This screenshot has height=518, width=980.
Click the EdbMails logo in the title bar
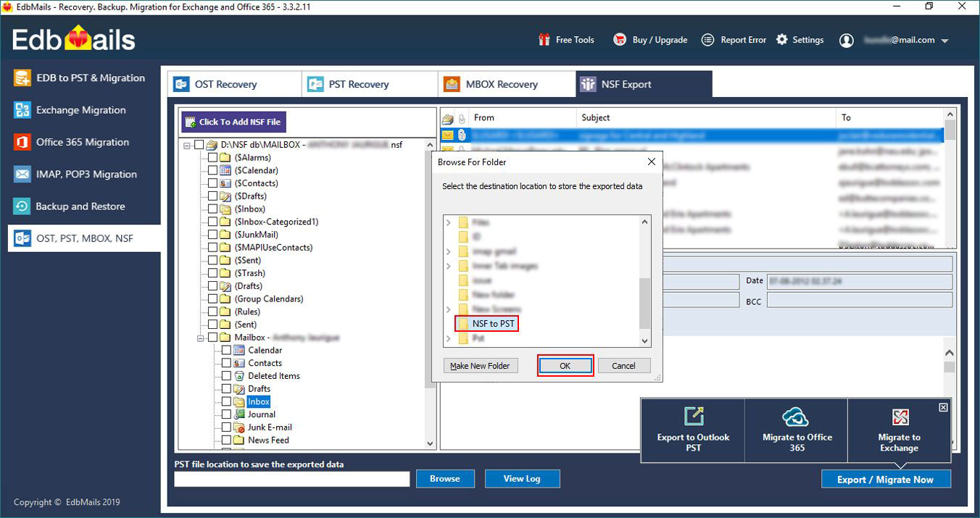point(7,7)
